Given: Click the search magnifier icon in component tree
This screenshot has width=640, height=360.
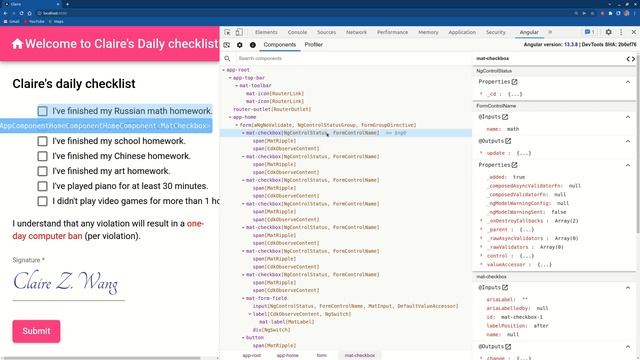Looking at the screenshot, I should coord(227,59).
